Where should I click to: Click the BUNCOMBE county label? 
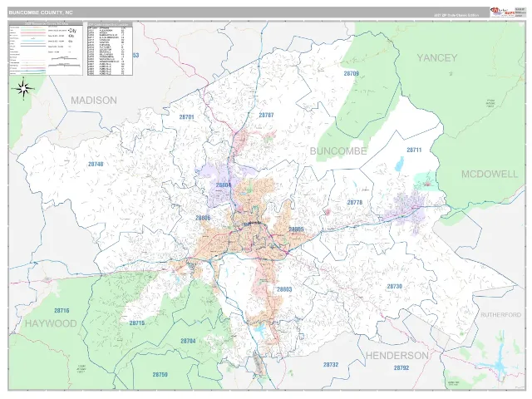pos(338,151)
